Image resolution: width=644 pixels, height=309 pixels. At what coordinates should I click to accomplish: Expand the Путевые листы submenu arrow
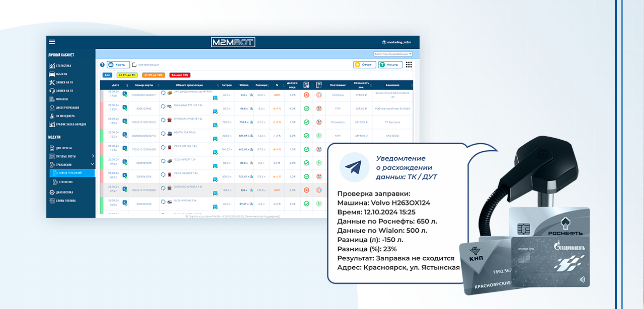point(93,156)
